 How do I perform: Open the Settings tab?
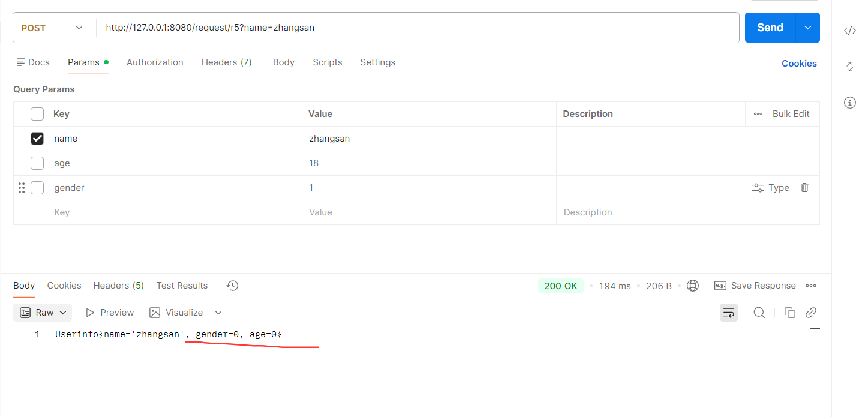[x=377, y=62]
